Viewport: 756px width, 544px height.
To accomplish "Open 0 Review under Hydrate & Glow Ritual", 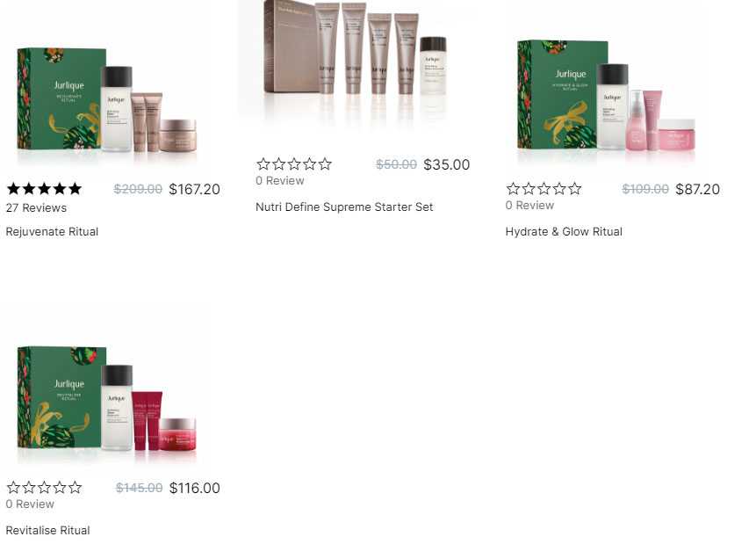I will pos(529,206).
